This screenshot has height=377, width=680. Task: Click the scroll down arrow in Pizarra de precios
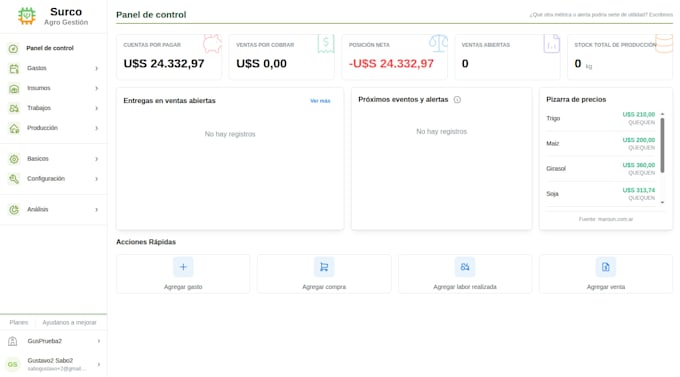[662, 203]
